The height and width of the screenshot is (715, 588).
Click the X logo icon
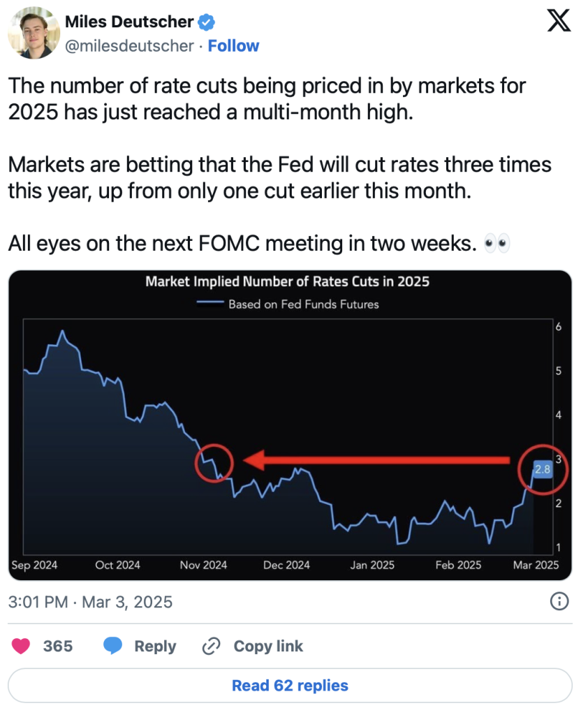pos(558,21)
